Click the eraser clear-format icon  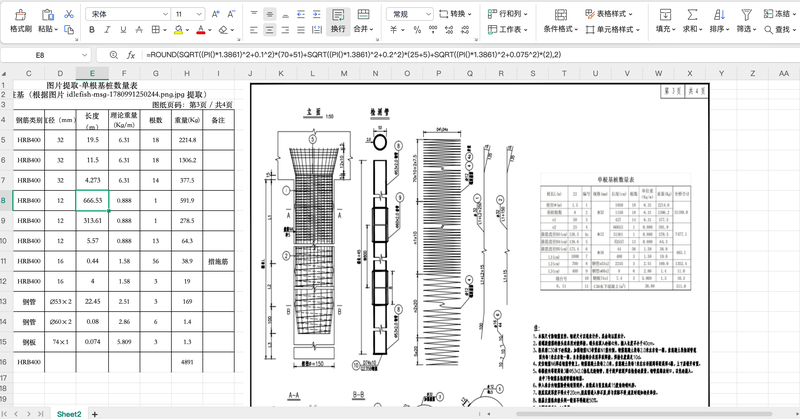point(223,30)
